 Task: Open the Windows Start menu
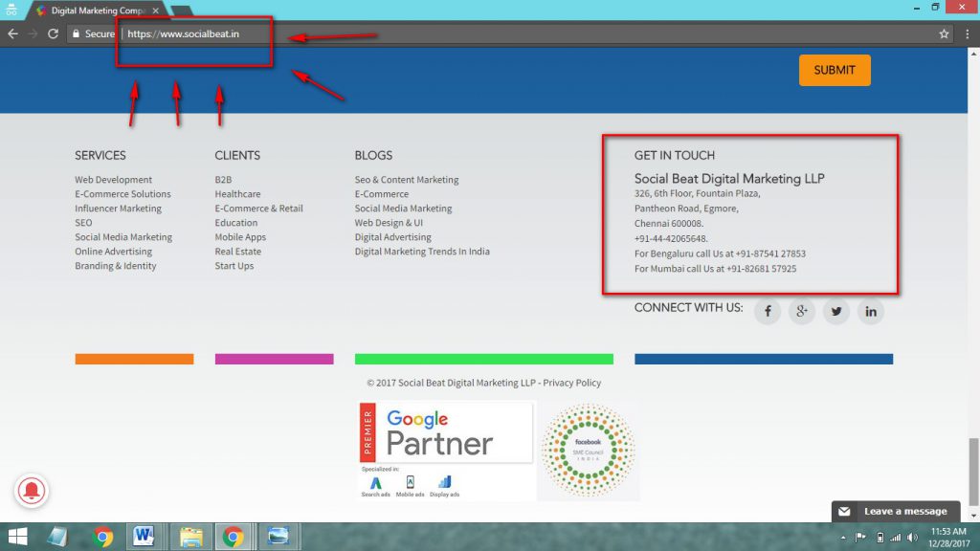point(17,537)
